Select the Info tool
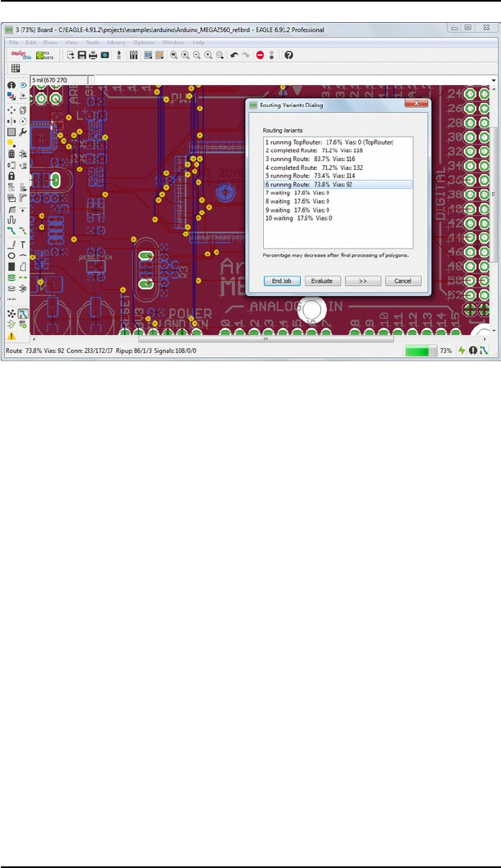501x868 pixels. pos(11,85)
